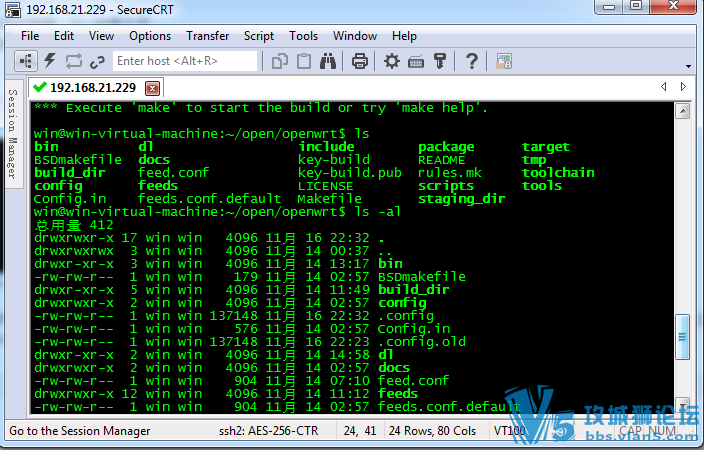The width and height of the screenshot is (704, 450).
Task: Click the Quick Connect lightning icon
Action: tap(50, 61)
